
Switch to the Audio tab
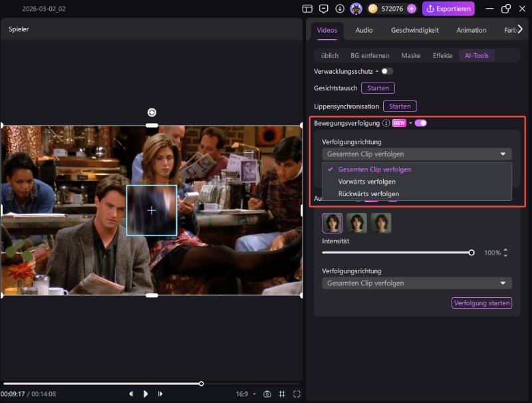(x=364, y=30)
